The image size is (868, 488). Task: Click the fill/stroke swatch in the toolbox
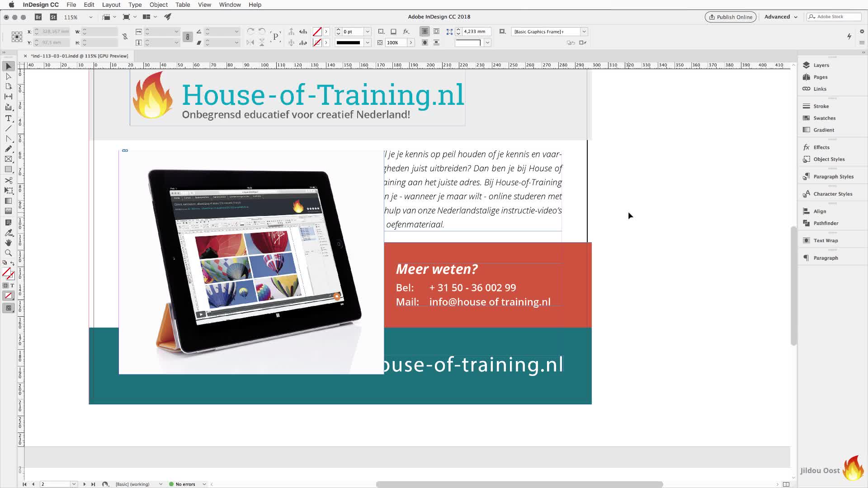(x=8, y=273)
